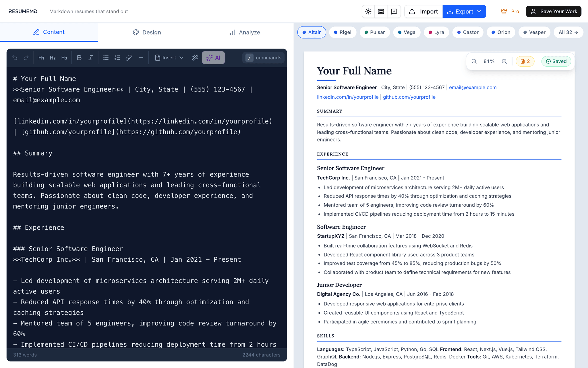Click 'Junior Developer' heading in preview
The width and height of the screenshot is (588, 368).
(x=339, y=285)
